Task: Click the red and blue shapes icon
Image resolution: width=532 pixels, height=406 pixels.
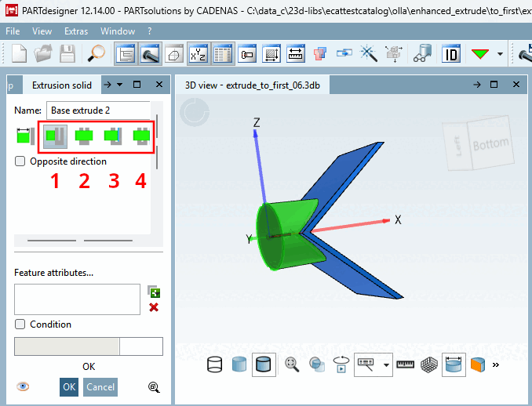Action: [x=319, y=53]
